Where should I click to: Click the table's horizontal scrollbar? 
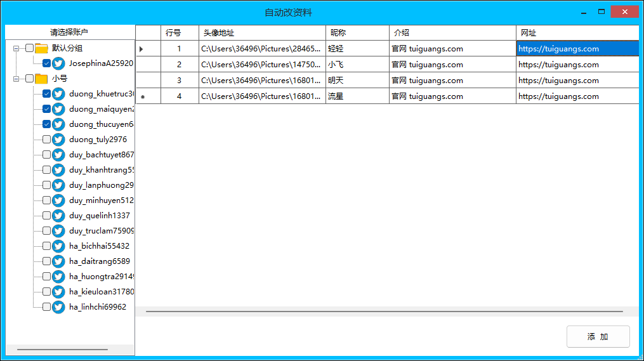pyautogui.click(x=384, y=312)
